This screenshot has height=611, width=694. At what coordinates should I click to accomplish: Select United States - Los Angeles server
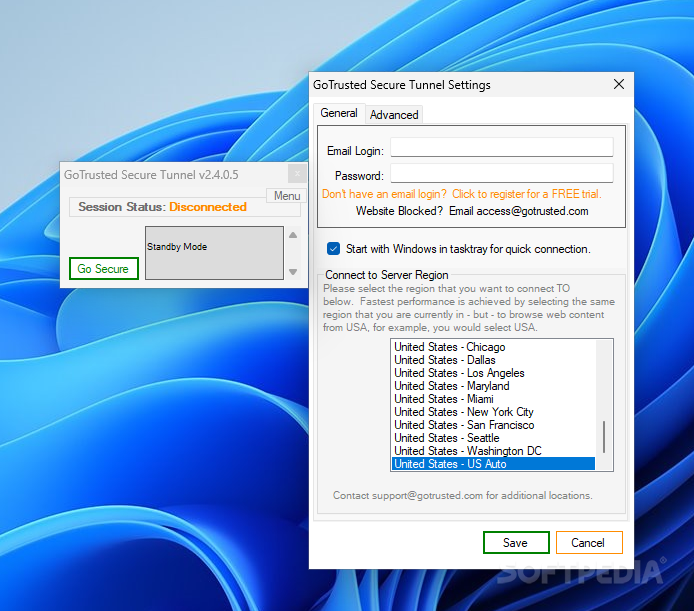[x=494, y=373]
